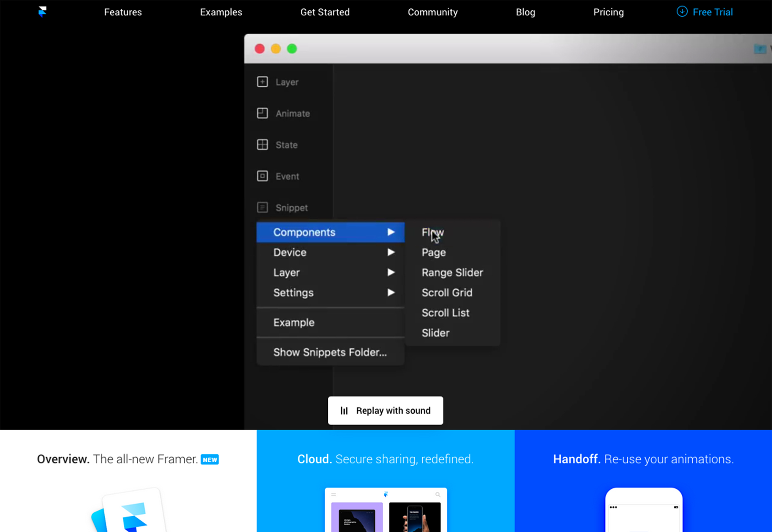Screen dimensions: 772x532
Task: Click the hamburger icon in the Cloud preview
Action: click(x=334, y=495)
